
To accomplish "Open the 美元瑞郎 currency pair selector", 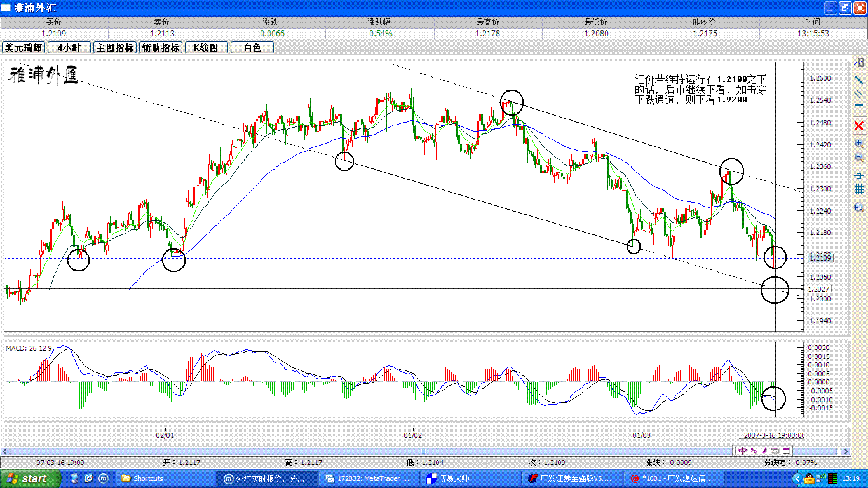I will point(24,48).
